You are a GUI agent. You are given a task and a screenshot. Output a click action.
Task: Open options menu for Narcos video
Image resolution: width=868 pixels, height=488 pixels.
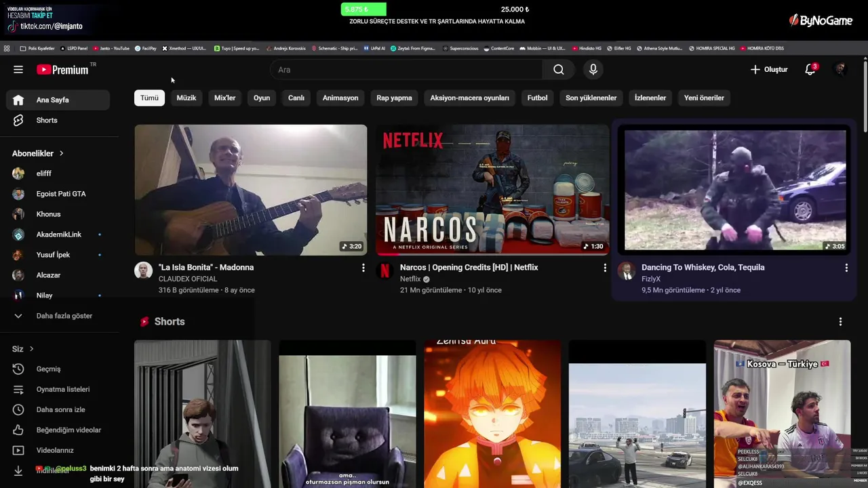tap(605, 268)
